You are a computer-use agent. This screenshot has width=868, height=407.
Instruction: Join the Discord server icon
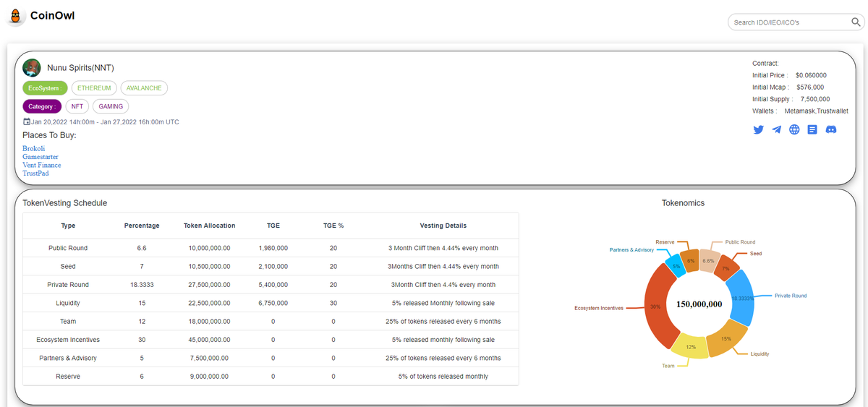coord(831,129)
